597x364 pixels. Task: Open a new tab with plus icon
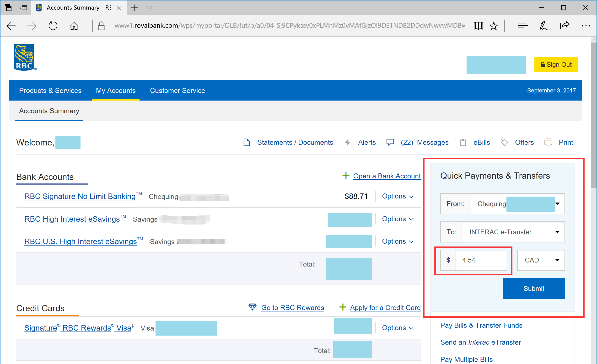point(134,8)
